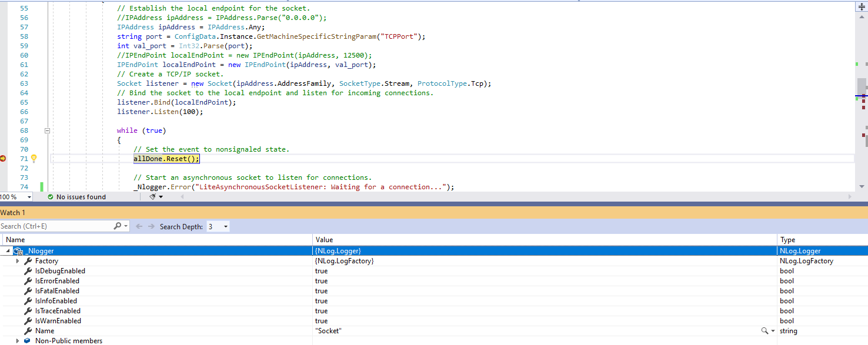Click the split-editor icon at top right
The image size is (868, 345).
tap(860, 6)
